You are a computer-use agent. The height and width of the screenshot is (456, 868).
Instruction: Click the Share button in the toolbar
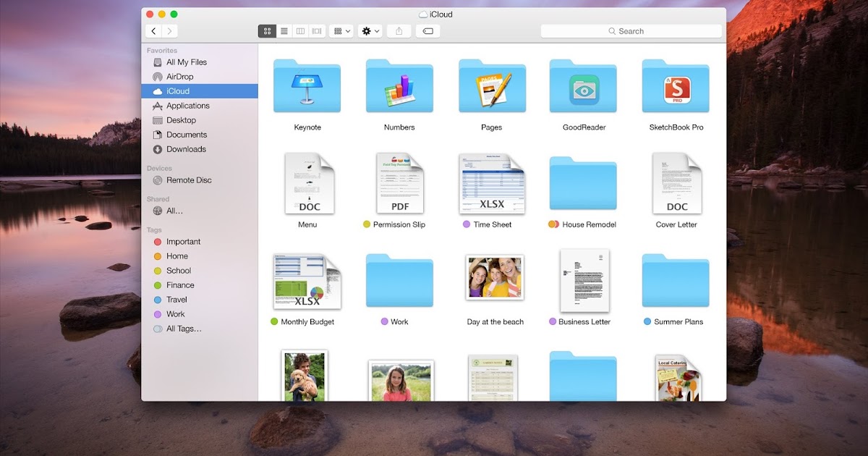point(399,30)
